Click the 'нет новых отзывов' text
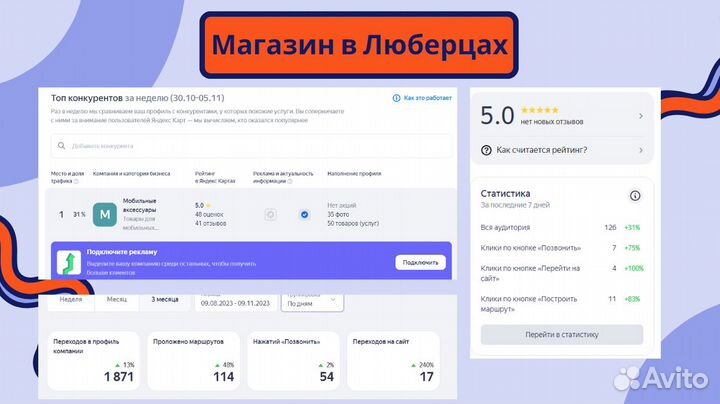 552,122
